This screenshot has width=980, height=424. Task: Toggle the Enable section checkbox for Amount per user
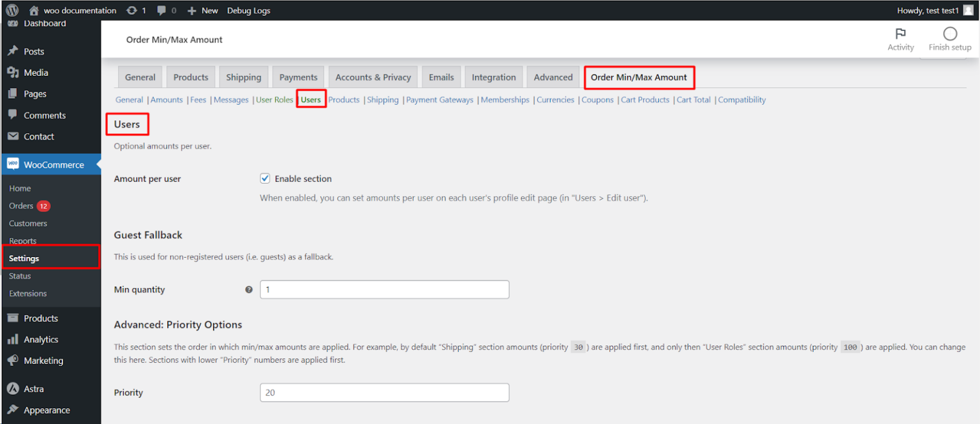pos(265,179)
